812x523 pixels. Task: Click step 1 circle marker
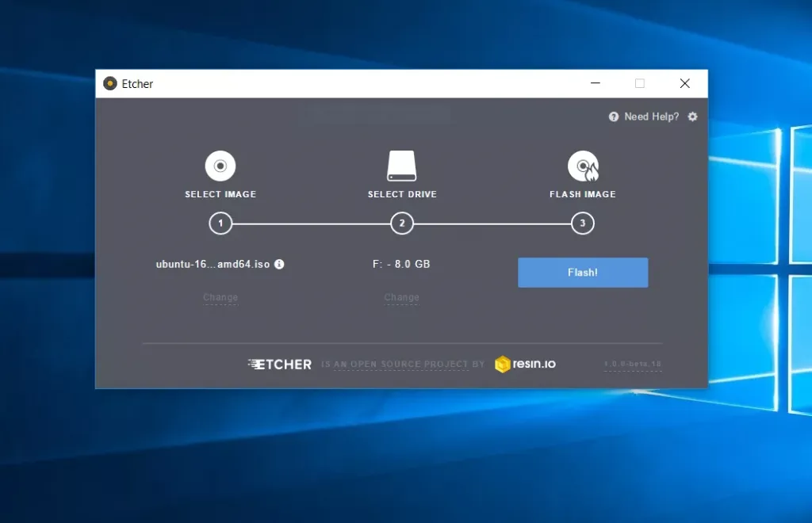pyautogui.click(x=220, y=223)
